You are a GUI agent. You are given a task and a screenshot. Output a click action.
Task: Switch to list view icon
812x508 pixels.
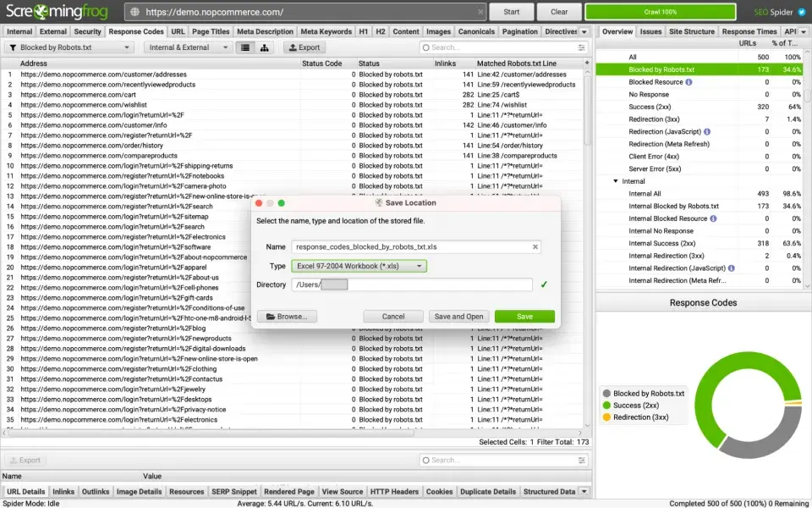pyautogui.click(x=245, y=47)
